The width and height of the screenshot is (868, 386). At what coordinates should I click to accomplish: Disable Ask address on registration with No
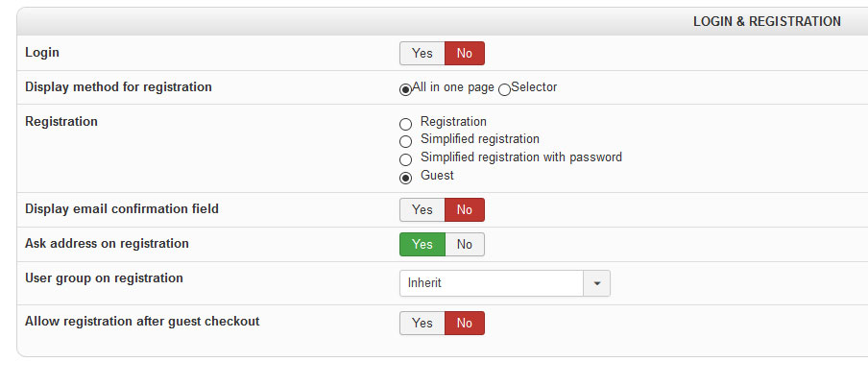(465, 245)
